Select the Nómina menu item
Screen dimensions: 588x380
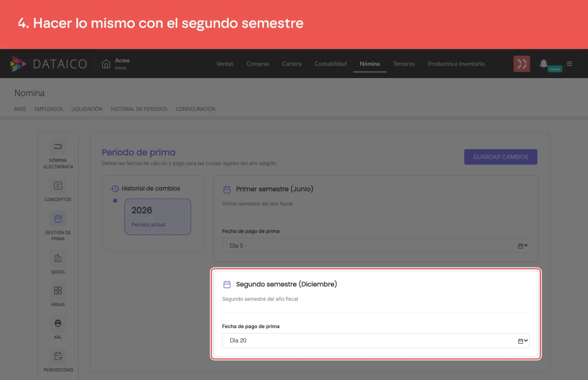click(x=370, y=64)
